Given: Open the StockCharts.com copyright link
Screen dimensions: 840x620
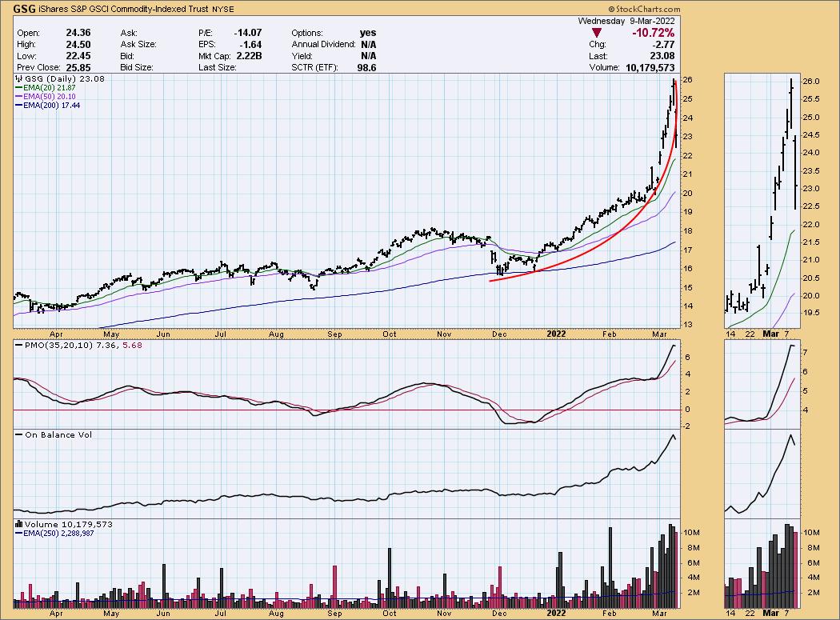Looking at the screenshot, I should click(645, 9).
